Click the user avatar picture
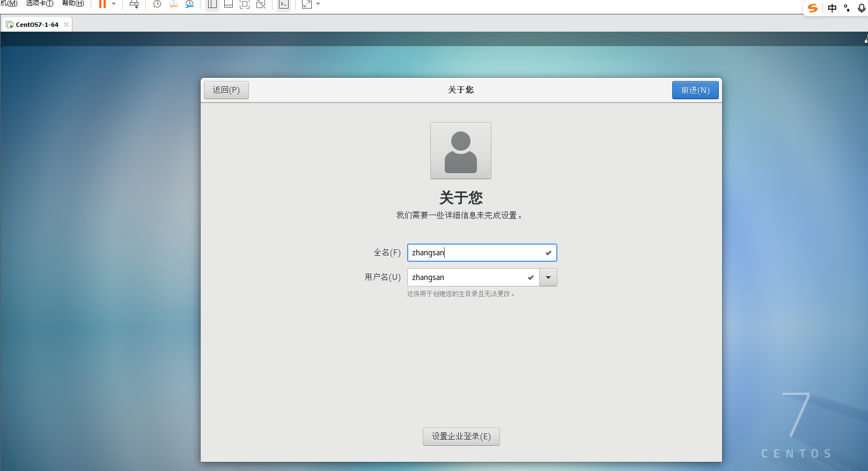The width and height of the screenshot is (868, 471). click(x=460, y=151)
